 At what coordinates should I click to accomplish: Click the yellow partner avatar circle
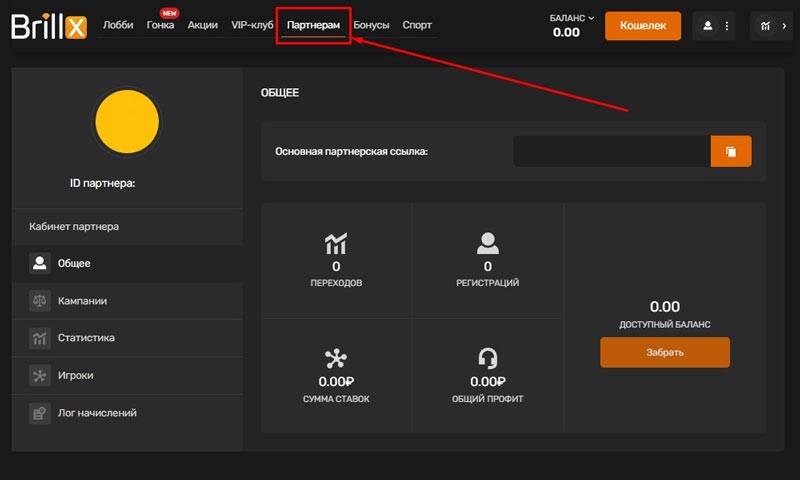[127, 122]
